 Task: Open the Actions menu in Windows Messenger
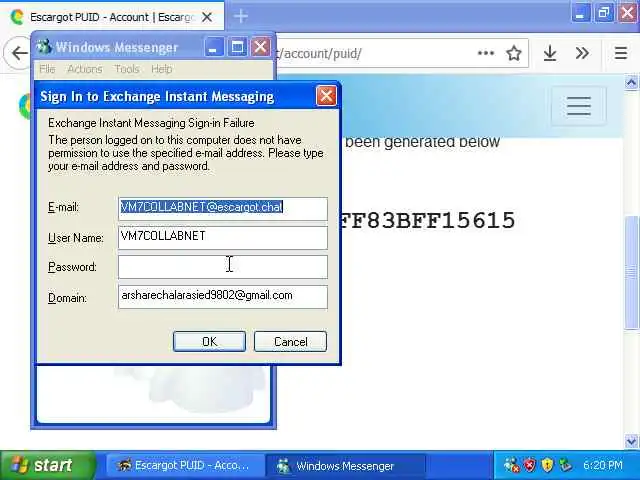tap(85, 69)
